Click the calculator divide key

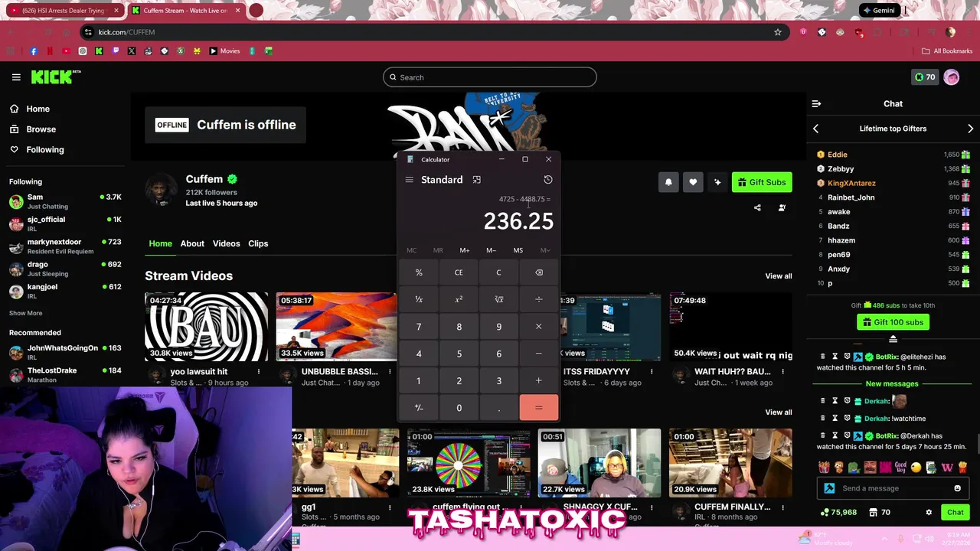(539, 299)
